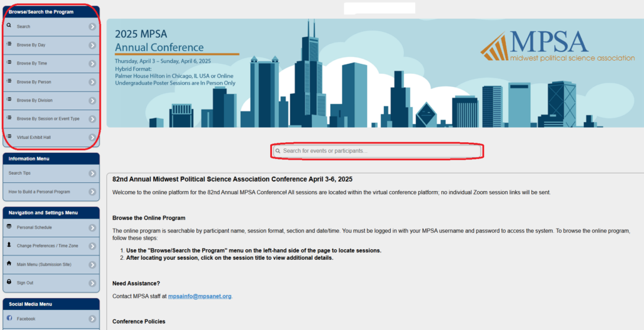Click the arrow chevron on the Search row
Image resolution: width=644 pixels, height=330 pixels.
tap(93, 27)
